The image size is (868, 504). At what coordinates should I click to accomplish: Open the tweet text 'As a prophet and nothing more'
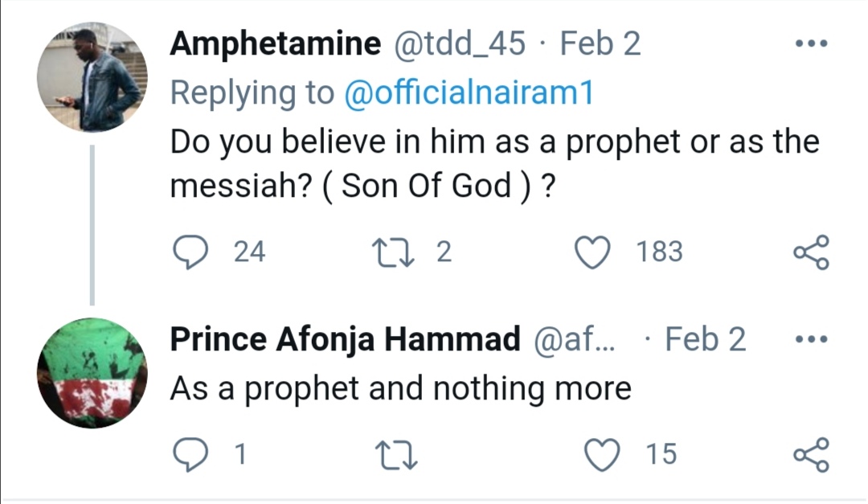coord(400,389)
